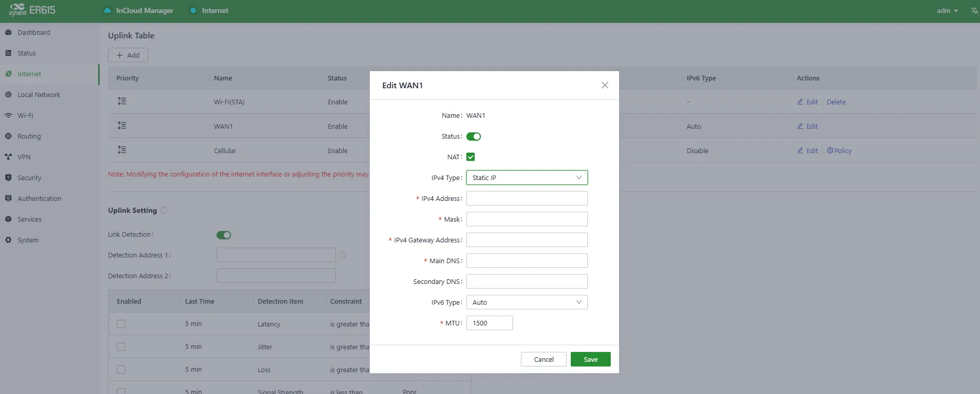Toggle the WAN1 Status switch

[x=474, y=137]
